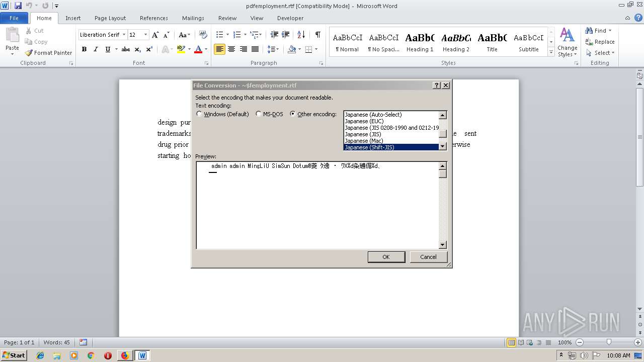Toggle Italic formatting

point(96,49)
